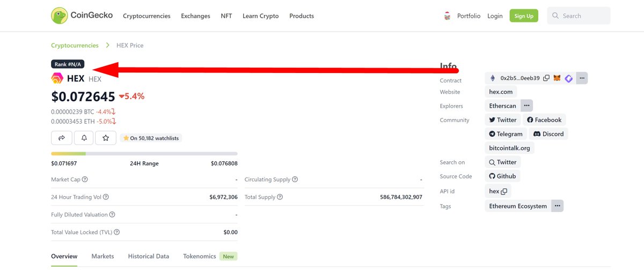Click the price alert bell button
This screenshot has width=644, height=270.
84,138
